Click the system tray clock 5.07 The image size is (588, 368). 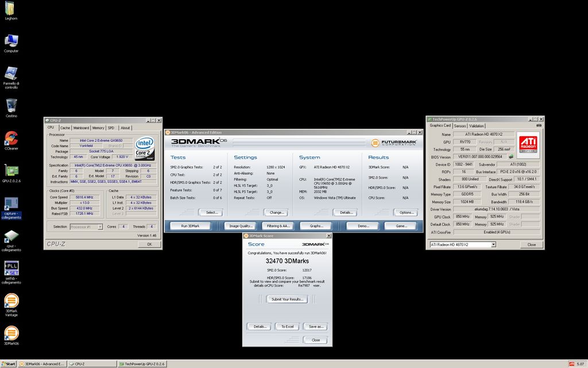(580, 364)
